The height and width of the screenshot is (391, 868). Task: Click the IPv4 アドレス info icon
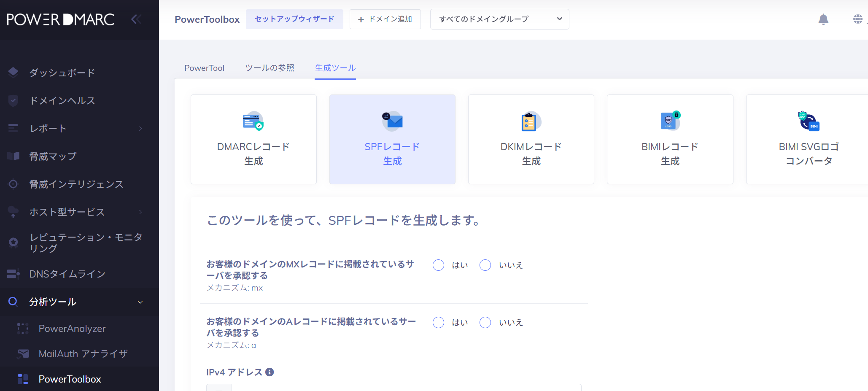[x=270, y=372]
